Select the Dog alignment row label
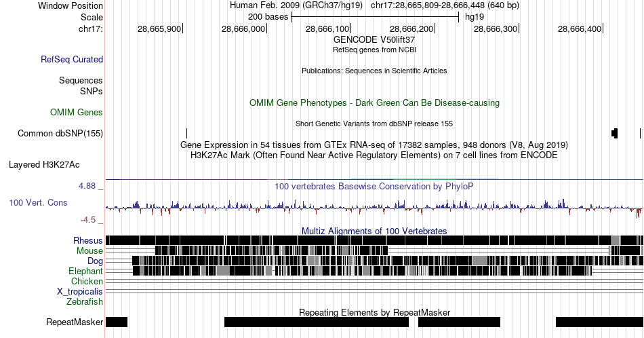Viewport: 644px width, 338px height. [x=96, y=261]
